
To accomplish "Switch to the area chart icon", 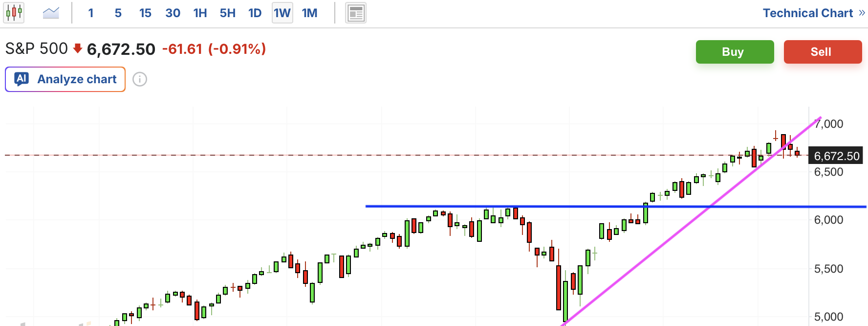I will pos(51,13).
